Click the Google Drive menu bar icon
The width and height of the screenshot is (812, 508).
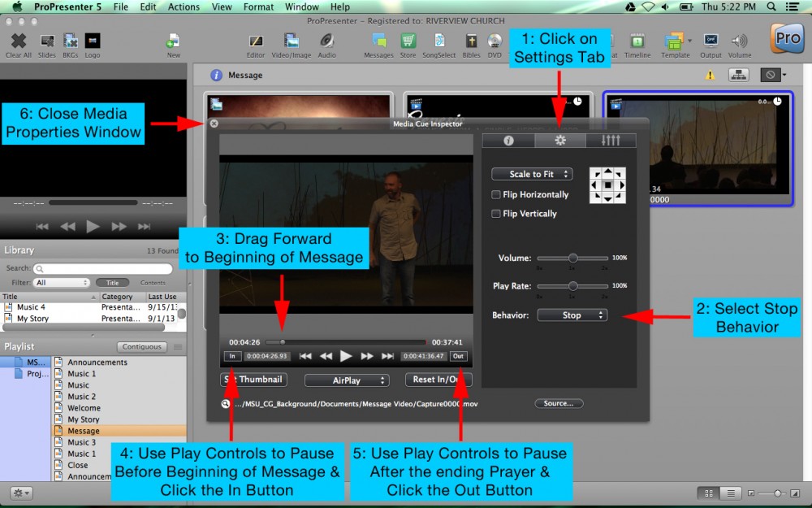(x=630, y=7)
